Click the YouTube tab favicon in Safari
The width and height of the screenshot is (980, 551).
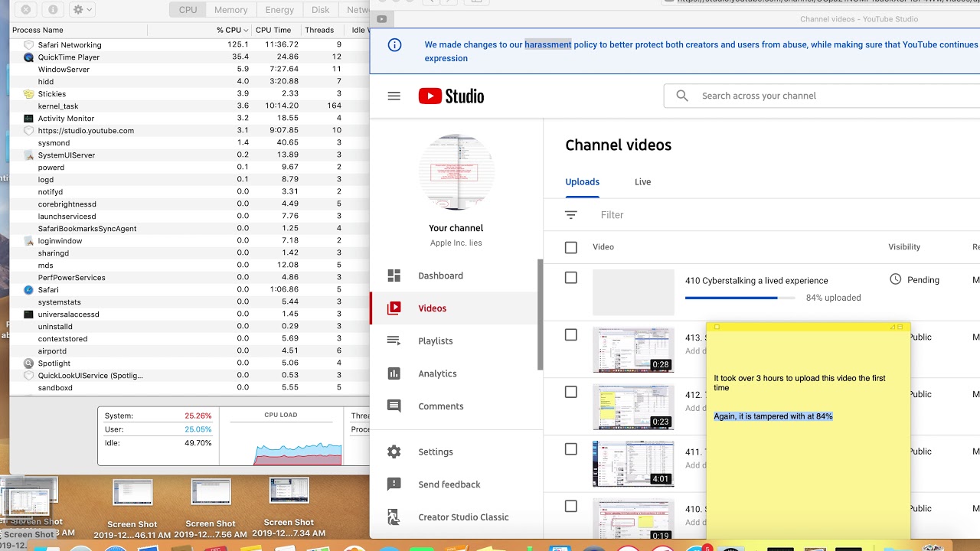(382, 19)
